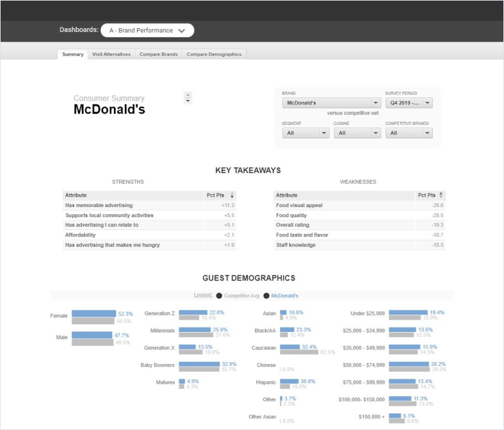
Task: Click the McDonald's legend label link
Action: coord(284,295)
